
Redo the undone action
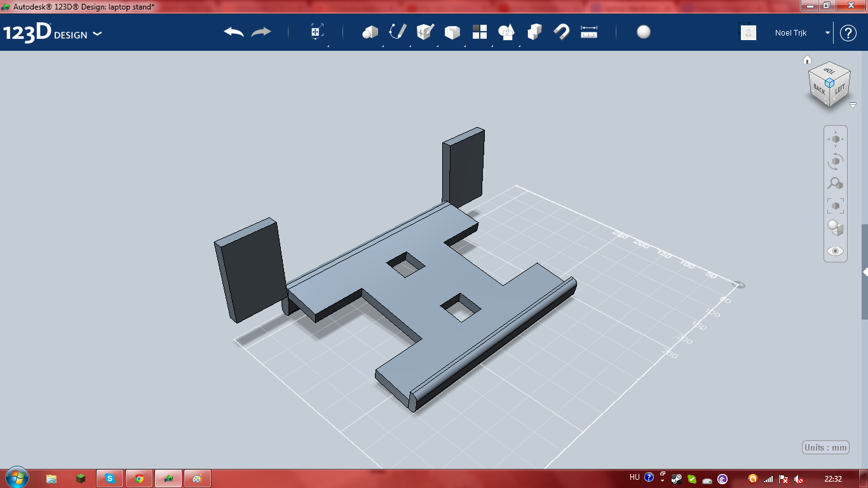click(x=261, y=32)
